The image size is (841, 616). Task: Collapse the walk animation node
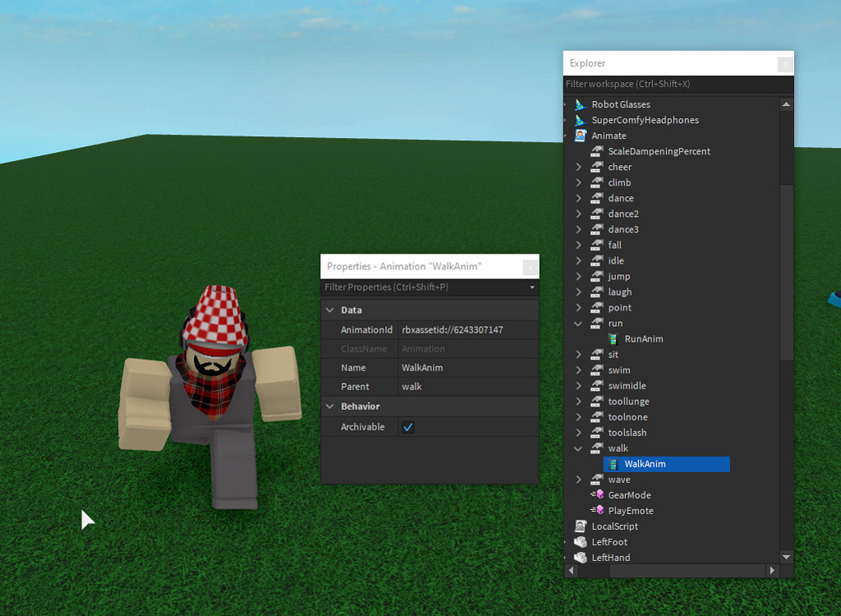click(578, 448)
